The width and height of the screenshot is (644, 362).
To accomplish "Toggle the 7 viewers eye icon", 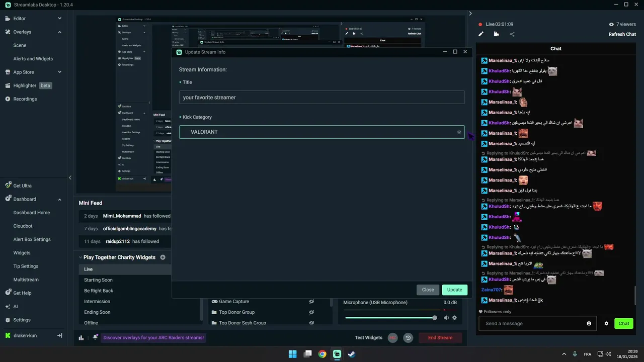I will point(611,24).
